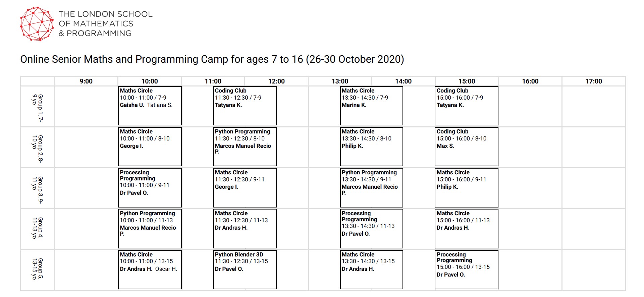This screenshot has height=297, width=644.
Task: Select Group 1 Maths Circle 10:00 session
Action: 150,106
